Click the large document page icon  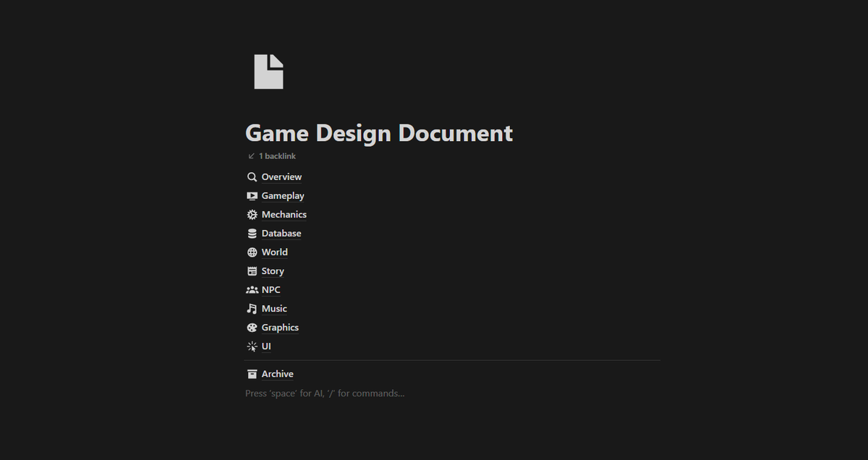click(x=268, y=72)
